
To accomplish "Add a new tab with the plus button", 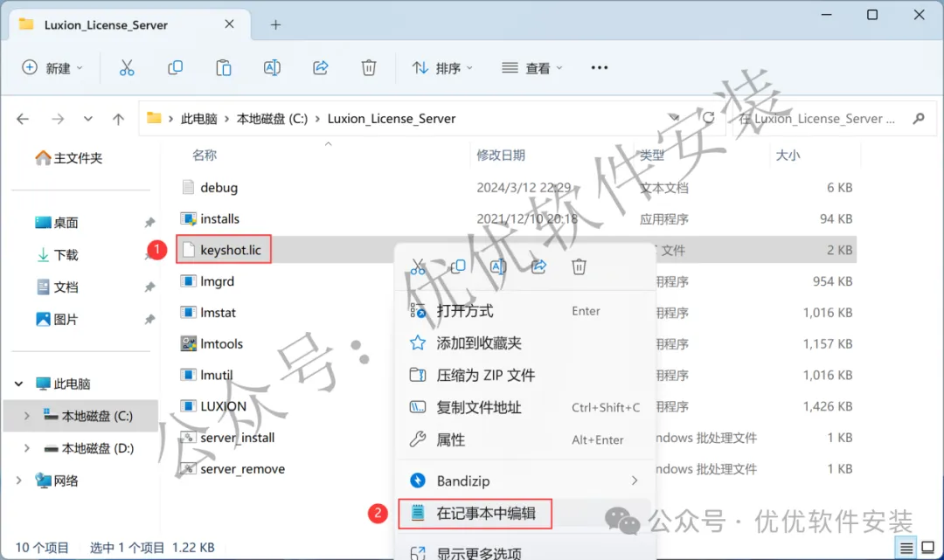I will [275, 24].
